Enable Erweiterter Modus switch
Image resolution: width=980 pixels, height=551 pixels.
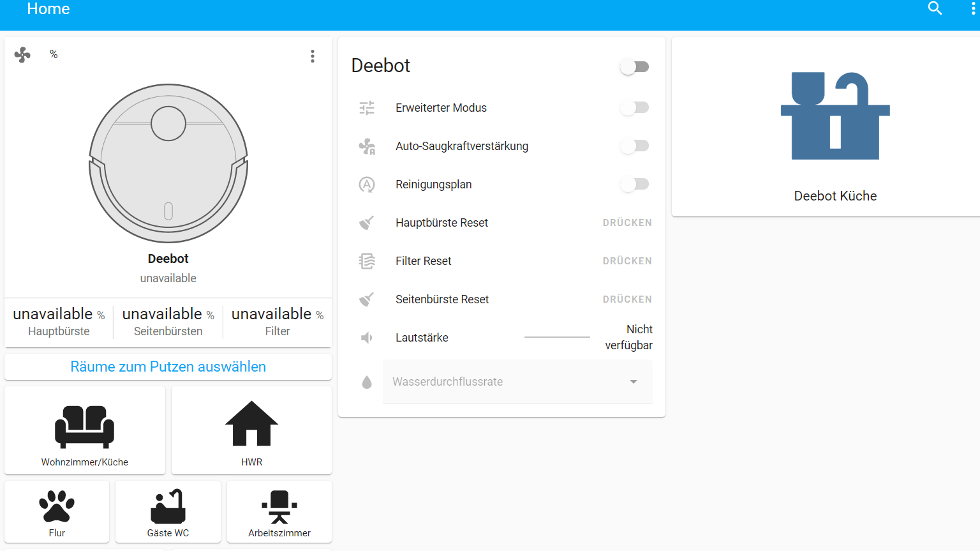point(634,108)
